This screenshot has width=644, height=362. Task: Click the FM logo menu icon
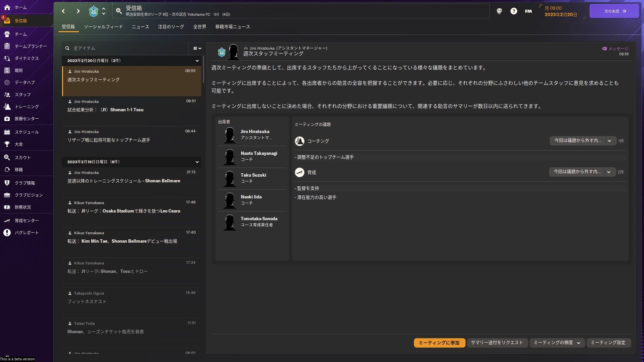point(528,11)
